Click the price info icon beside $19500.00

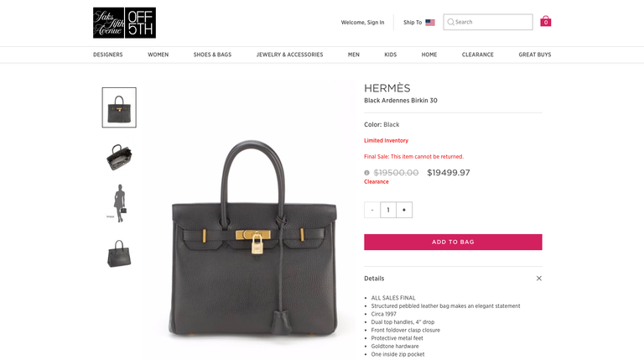point(366,173)
